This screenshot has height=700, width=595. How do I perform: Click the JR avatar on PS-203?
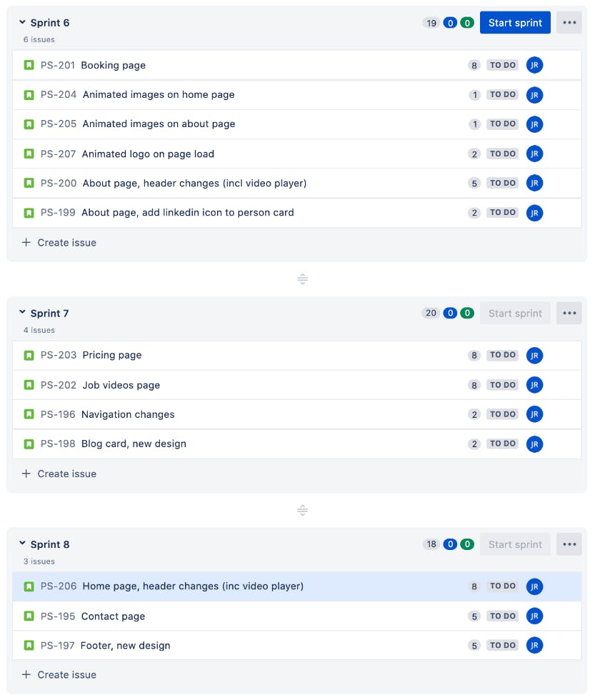(x=534, y=356)
